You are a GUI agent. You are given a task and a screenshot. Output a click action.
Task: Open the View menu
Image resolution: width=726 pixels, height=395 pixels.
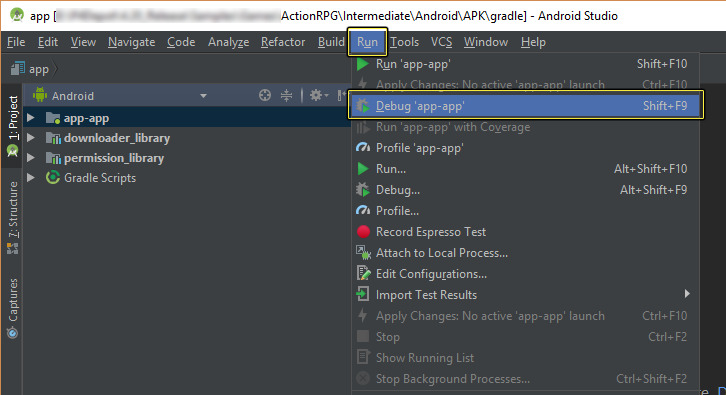tap(83, 42)
